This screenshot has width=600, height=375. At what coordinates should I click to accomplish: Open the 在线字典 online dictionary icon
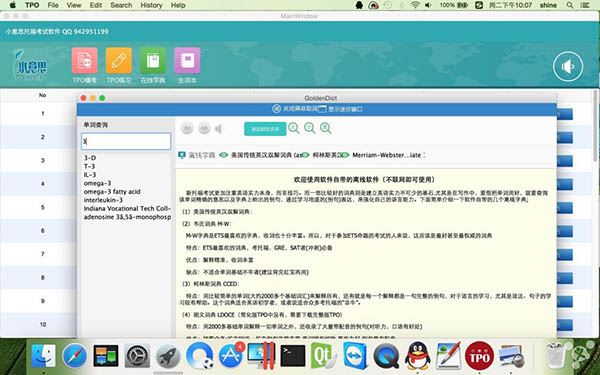click(153, 60)
